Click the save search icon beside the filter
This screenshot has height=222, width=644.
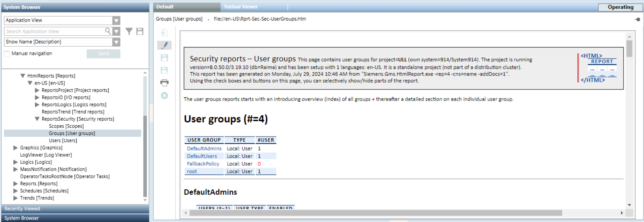click(x=140, y=32)
